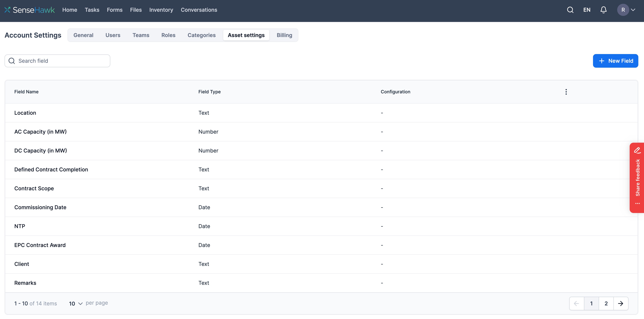
Task: Click the Field Name column header
Action: coord(26,92)
